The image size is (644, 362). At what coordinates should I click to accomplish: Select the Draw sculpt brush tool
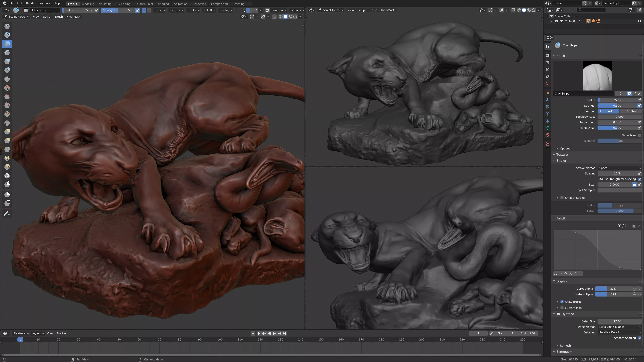pyautogui.click(x=7, y=26)
